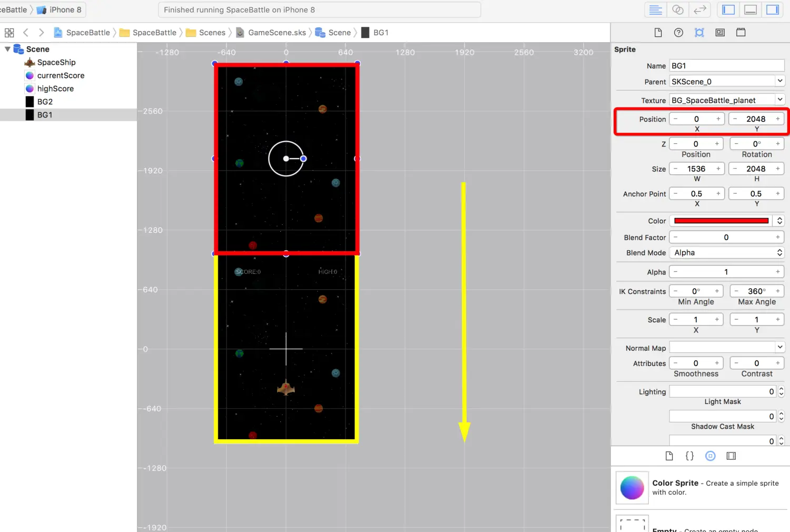Increase IK Max Angle value
The width and height of the screenshot is (790, 532).
[778, 291]
